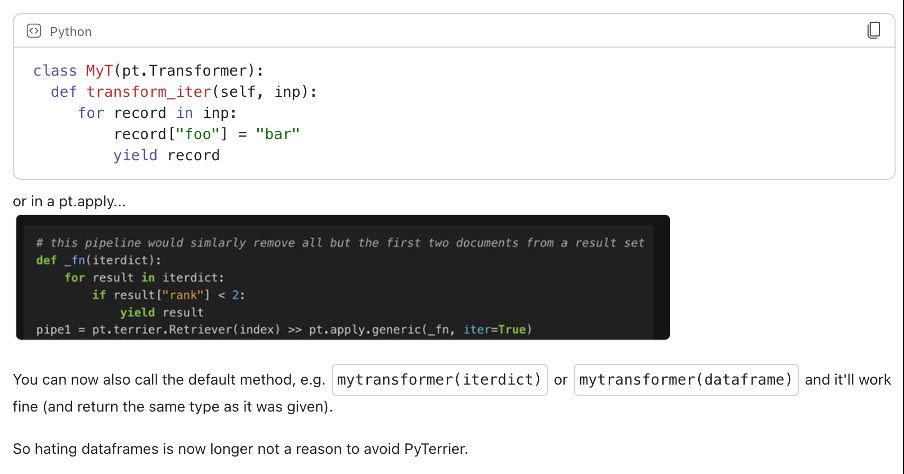The height and width of the screenshot is (474, 904).
Task: Click the record["foo"] = "bar" line
Action: [x=207, y=134]
